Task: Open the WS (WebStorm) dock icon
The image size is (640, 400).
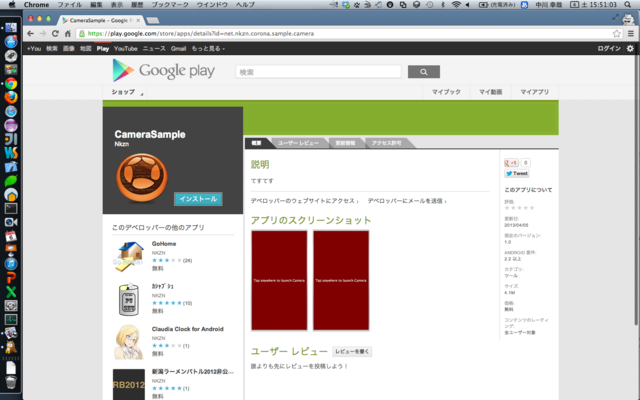Action: pos(11,153)
